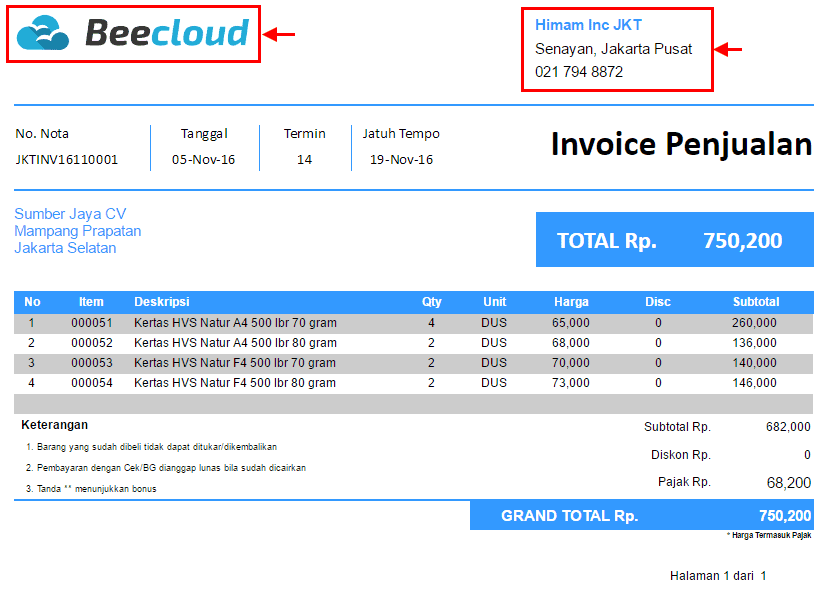Click the Tanggal date 05-Nov-16

(203, 159)
